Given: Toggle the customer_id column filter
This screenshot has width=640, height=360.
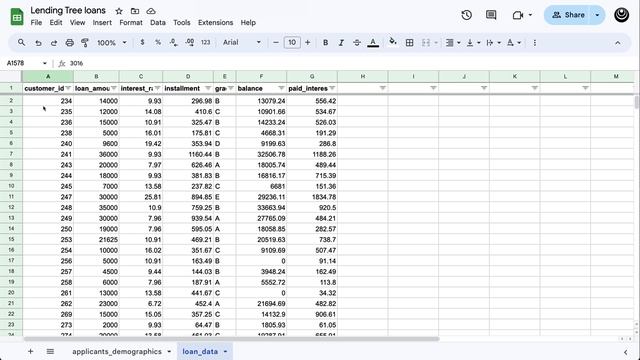Looking at the screenshot, I should coord(68,88).
